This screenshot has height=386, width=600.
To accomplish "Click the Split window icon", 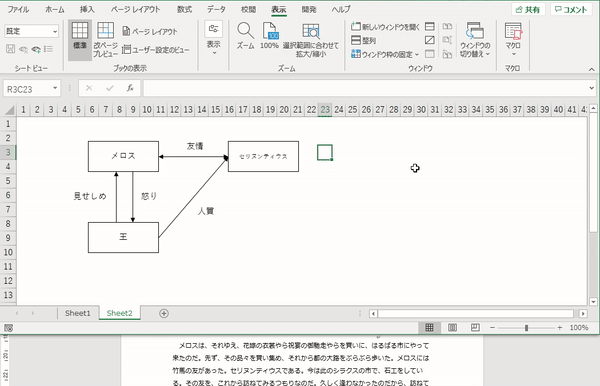I will point(430,26).
